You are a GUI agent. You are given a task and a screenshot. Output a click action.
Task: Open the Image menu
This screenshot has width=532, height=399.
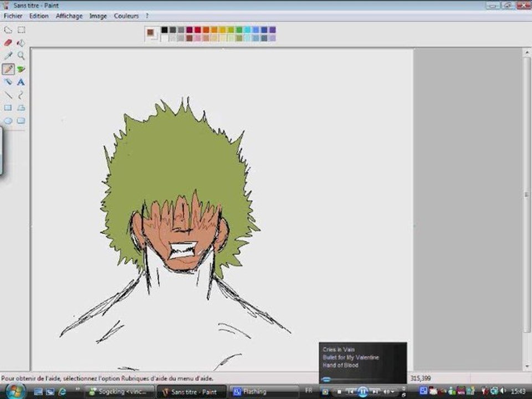[x=98, y=16]
